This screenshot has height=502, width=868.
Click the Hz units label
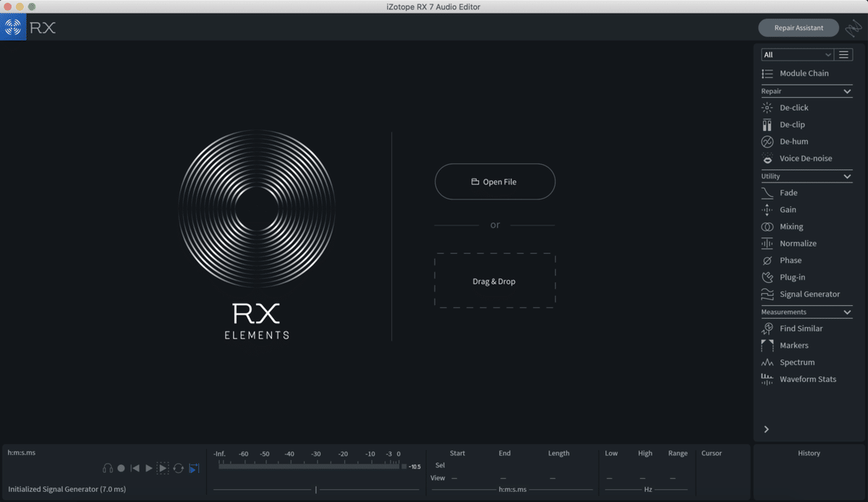point(648,490)
